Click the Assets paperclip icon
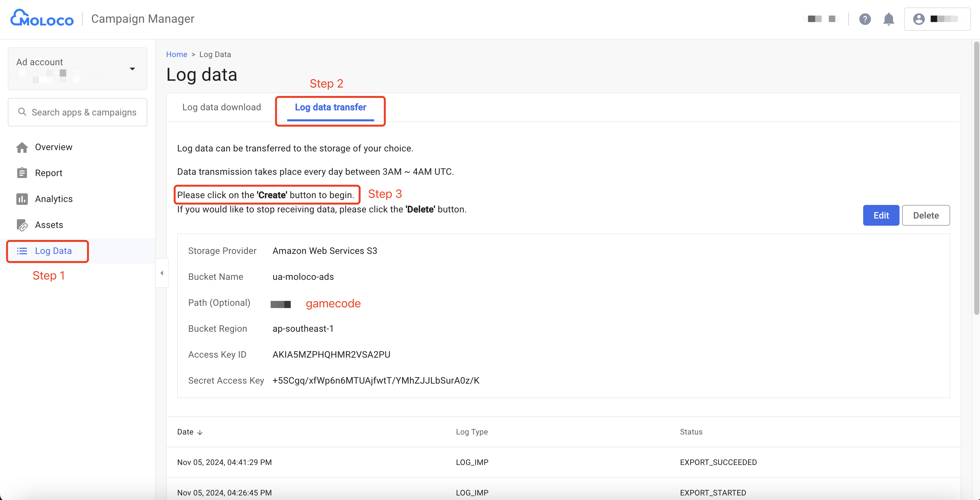This screenshot has width=980, height=500. coord(22,225)
